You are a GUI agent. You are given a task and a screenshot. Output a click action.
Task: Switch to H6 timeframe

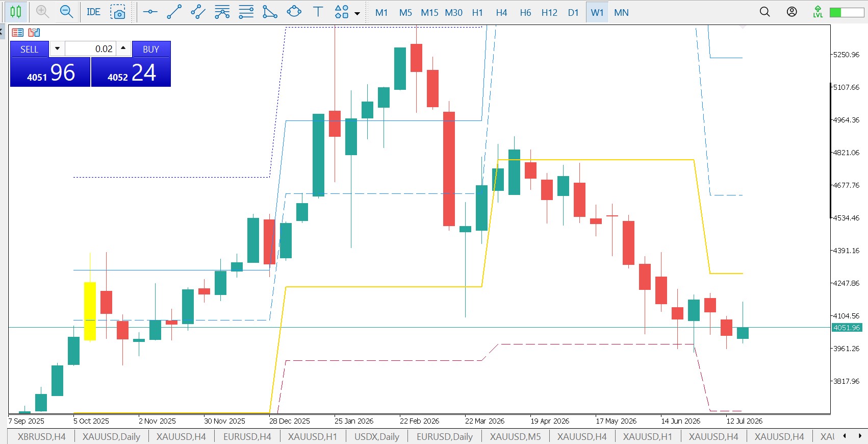point(525,13)
